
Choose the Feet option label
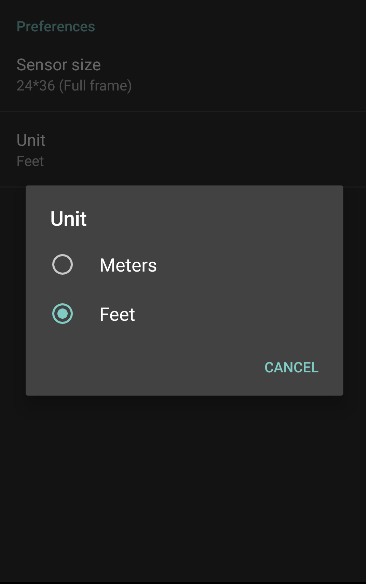(x=117, y=314)
